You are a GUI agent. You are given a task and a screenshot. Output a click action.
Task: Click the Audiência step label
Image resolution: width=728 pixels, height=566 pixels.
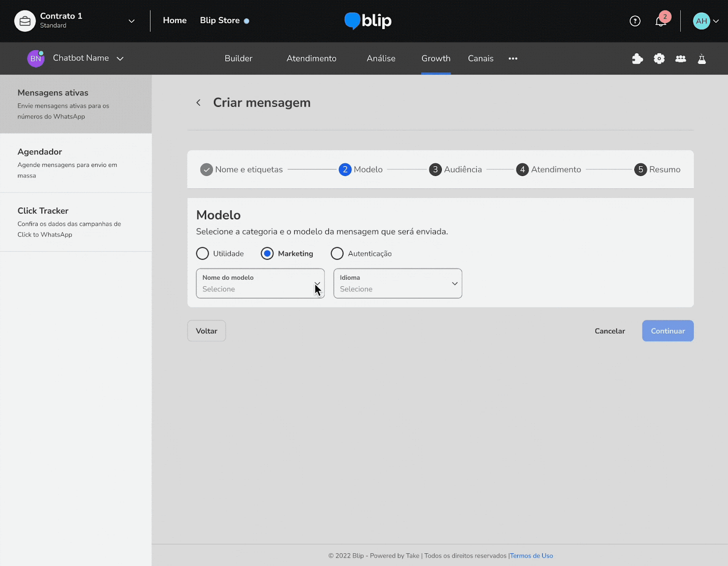point(463,170)
